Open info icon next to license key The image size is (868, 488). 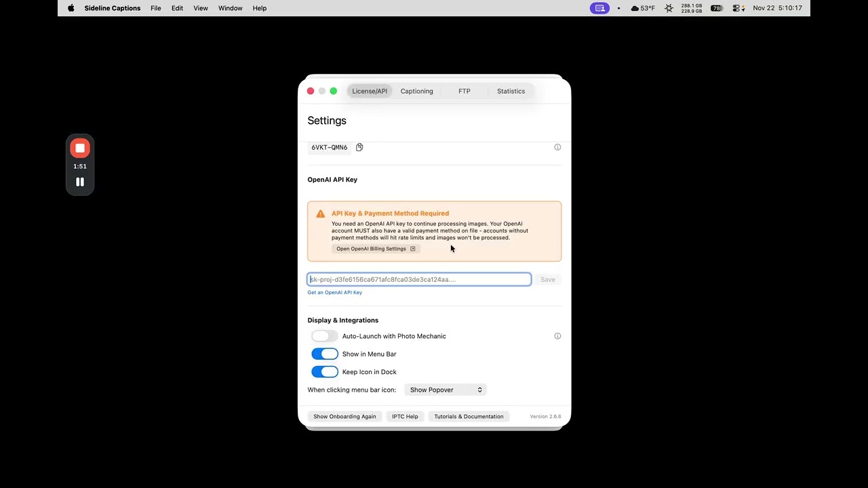point(557,147)
